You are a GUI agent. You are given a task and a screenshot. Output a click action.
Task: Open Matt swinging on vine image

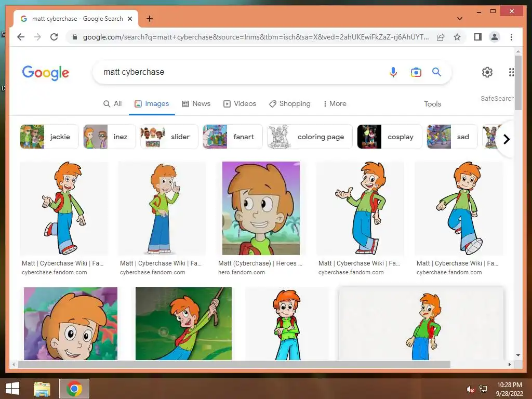[x=183, y=324]
